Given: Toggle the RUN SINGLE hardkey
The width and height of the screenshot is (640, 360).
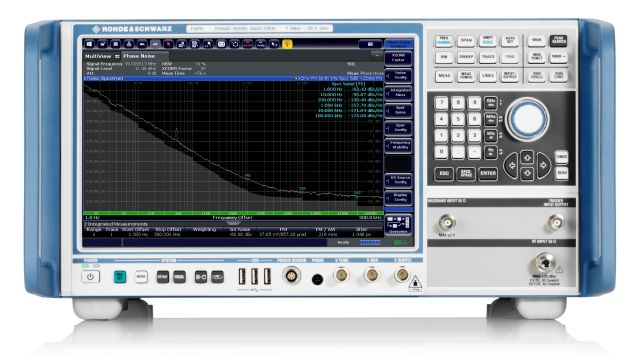Looking at the screenshot, I should [536, 76].
